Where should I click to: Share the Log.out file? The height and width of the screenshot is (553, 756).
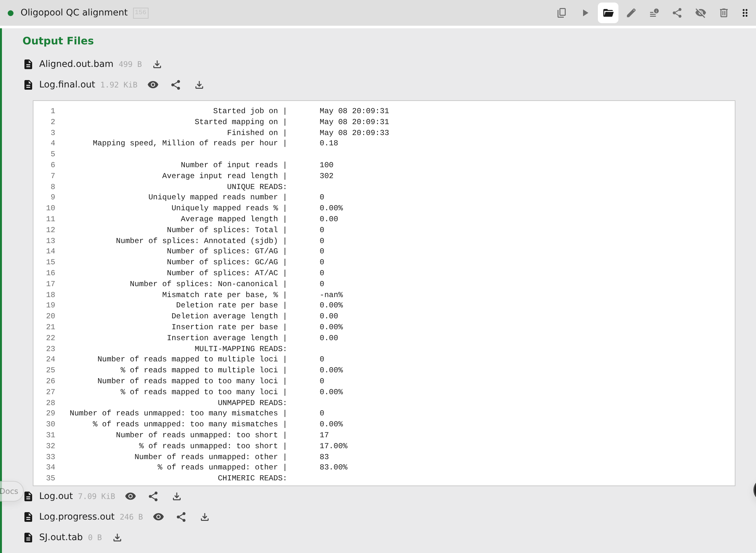coord(153,496)
